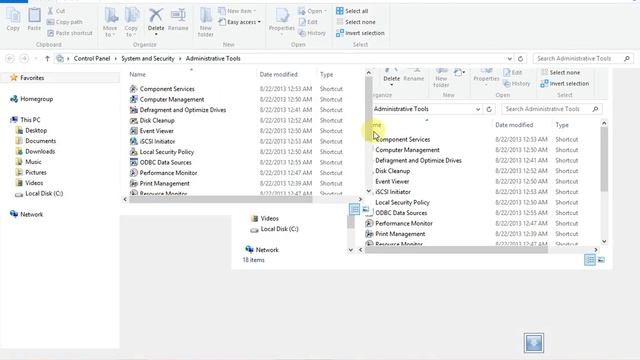Viewport: 640px width, 360px height.
Task: Click Select all in main ribbon
Action: click(352, 11)
